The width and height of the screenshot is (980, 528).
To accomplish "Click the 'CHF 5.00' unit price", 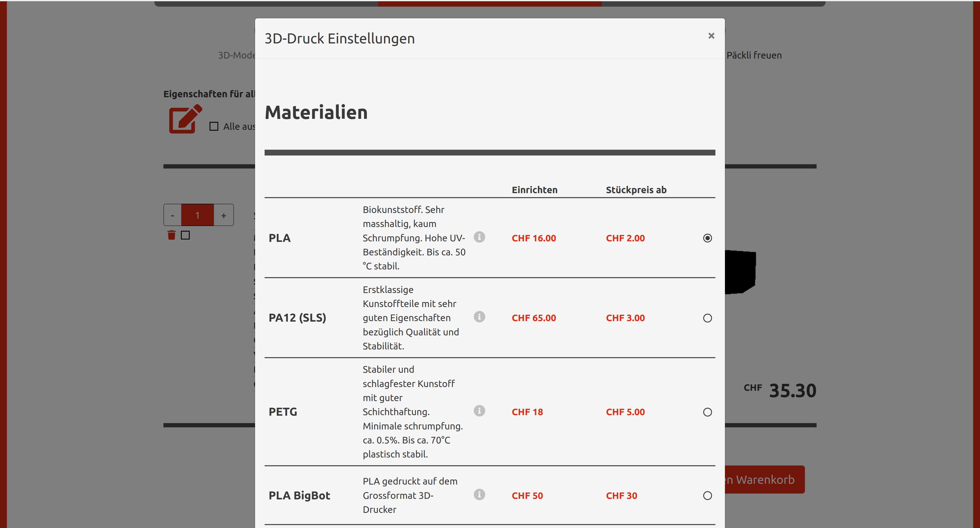I will click(625, 412).
